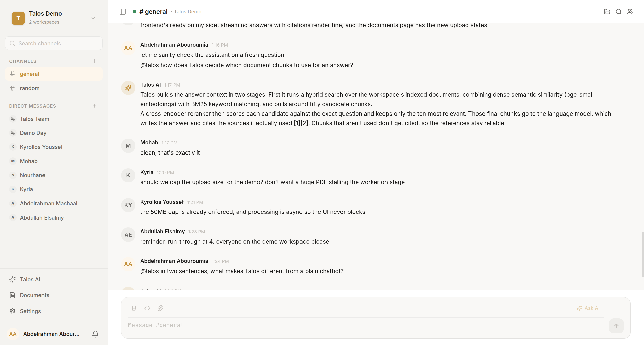Open the members icon in header
The height and width of the screenshot is (345, 644).
[630, 12]
